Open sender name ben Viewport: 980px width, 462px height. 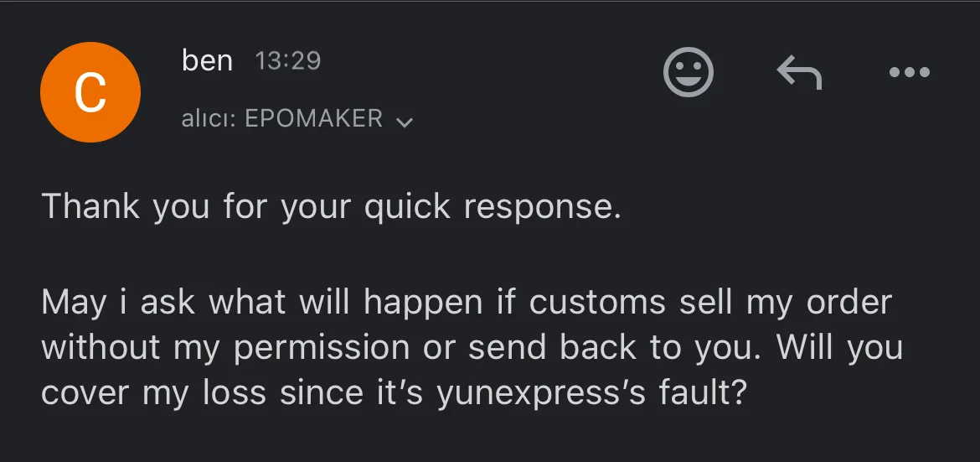(207, 61)
